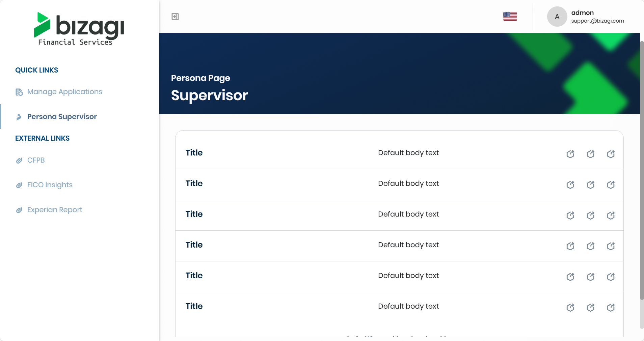Click the link icon beside FICO Insights
Viewport: 644px width, 341px height.
(19, 185)
